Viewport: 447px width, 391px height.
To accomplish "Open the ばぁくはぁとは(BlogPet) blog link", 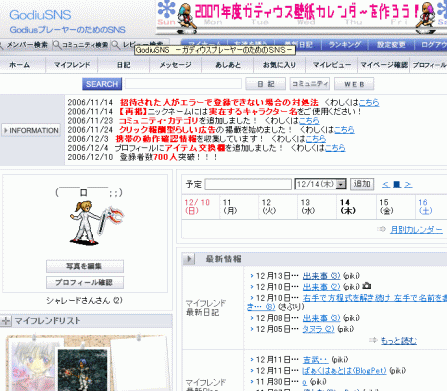I will click(x=344, y=371).
